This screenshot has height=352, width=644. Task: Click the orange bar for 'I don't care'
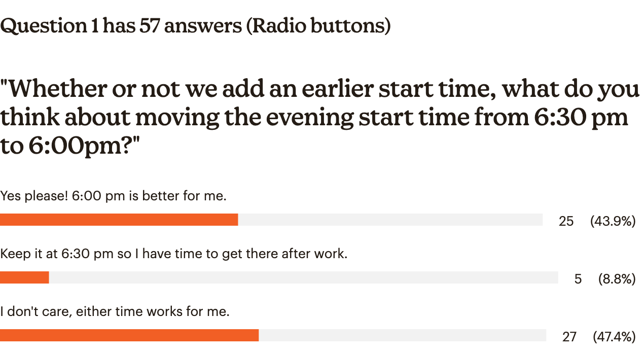pyautogui.click(x=129, y=335)
